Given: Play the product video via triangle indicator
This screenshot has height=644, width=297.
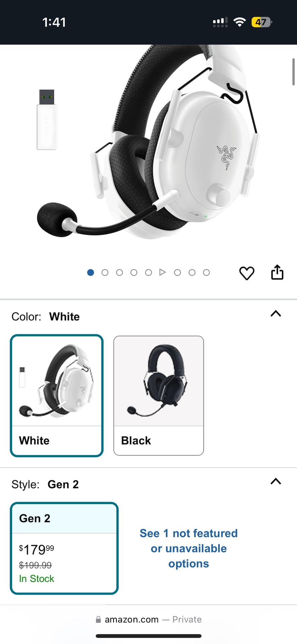Looking at the screenshot, I should point(163,272).
